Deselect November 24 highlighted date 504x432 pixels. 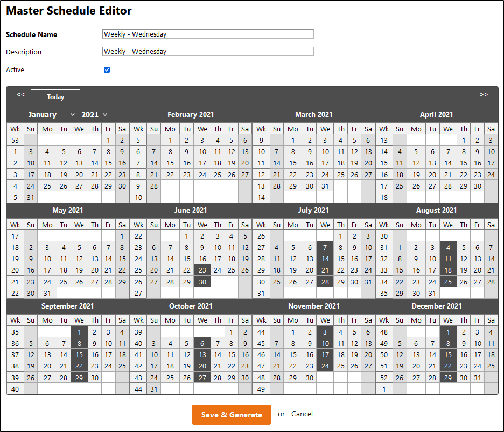pos(325,366)
